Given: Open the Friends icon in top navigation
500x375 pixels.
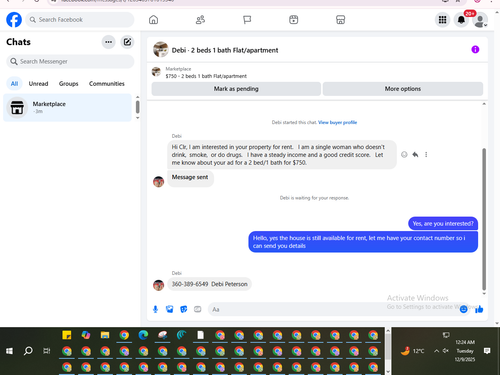Looking at the screenshot, I should click(x=200, y=20).
